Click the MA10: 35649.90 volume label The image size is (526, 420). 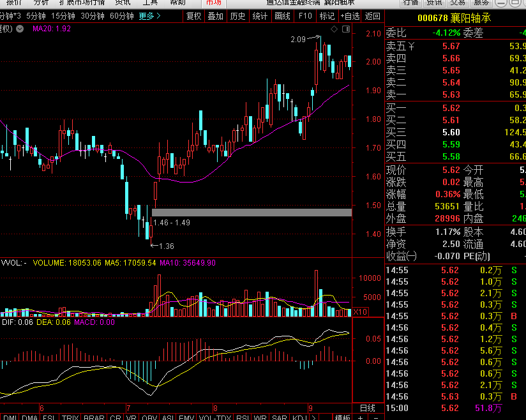point(188,263)
